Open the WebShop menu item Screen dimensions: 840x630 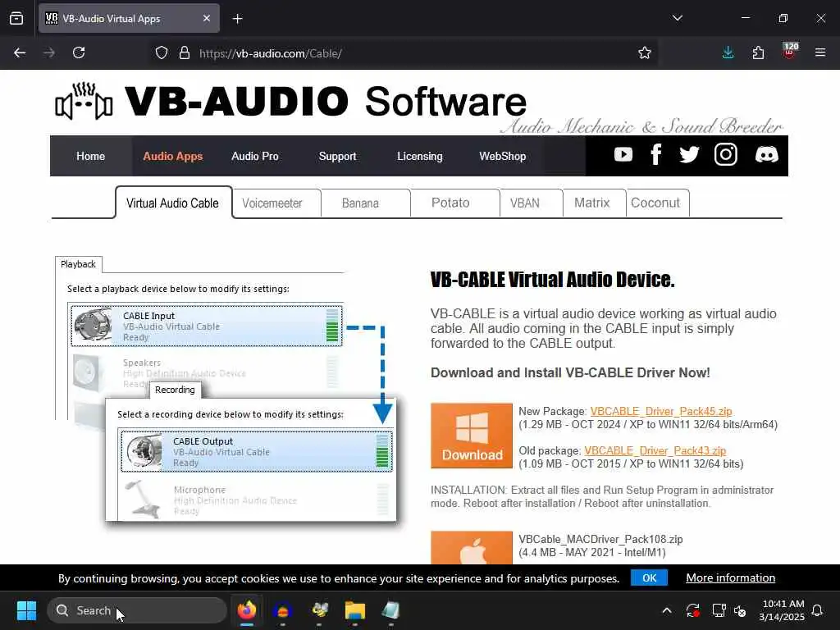[x=503, y=156]
